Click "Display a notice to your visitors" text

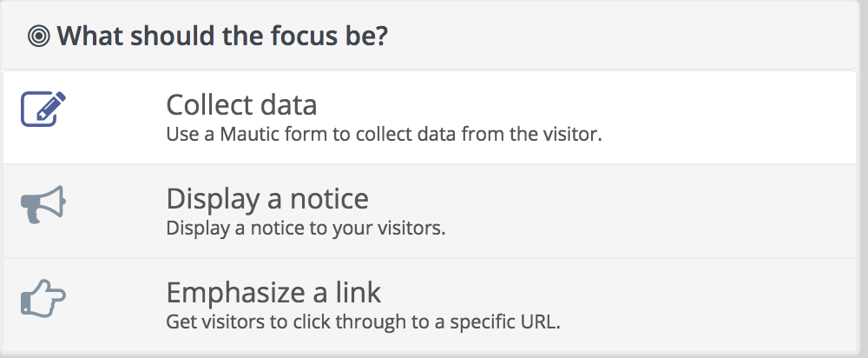pos(306,229)
